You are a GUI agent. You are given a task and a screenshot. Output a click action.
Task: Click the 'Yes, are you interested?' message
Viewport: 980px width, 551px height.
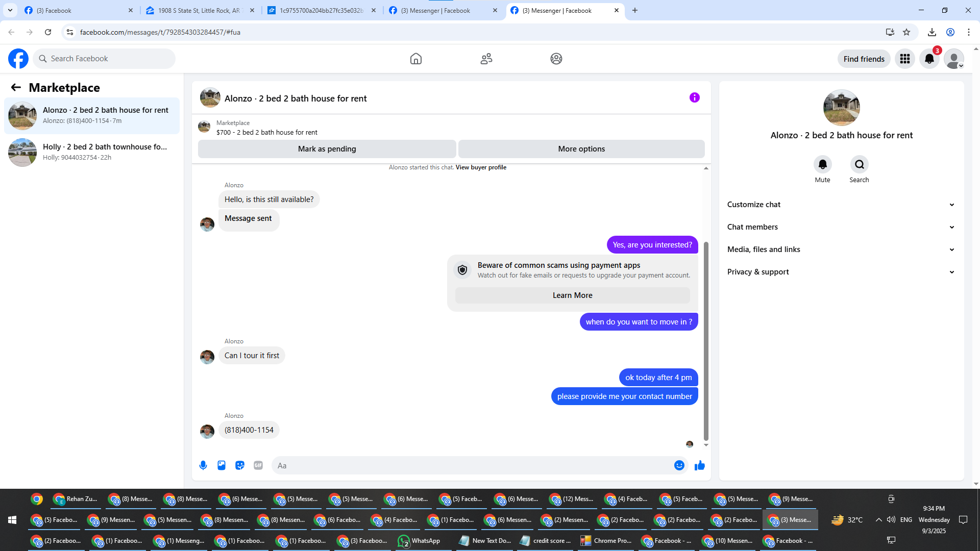click(652, 245)
